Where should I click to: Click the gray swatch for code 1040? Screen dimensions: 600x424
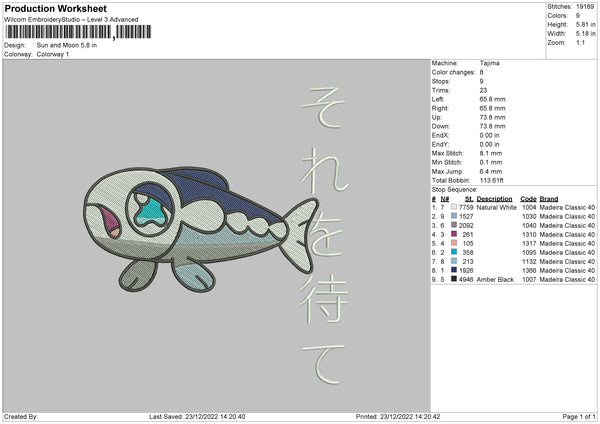click(454, 225)
